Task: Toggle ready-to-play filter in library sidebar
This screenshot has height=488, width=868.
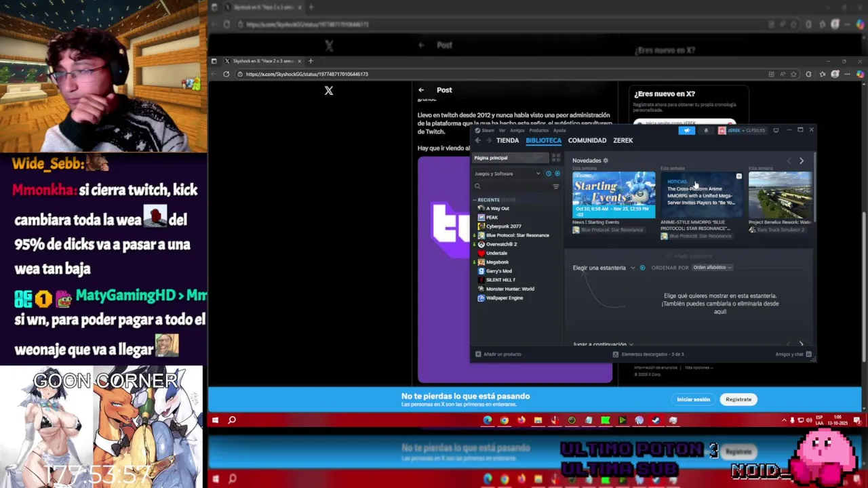Action: (x=557, y=174)
